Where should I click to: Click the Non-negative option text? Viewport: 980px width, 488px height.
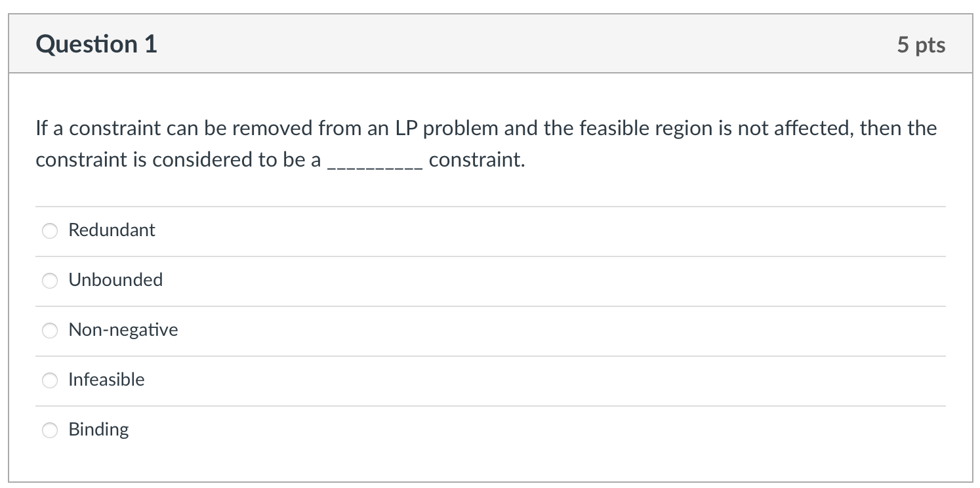123,330
